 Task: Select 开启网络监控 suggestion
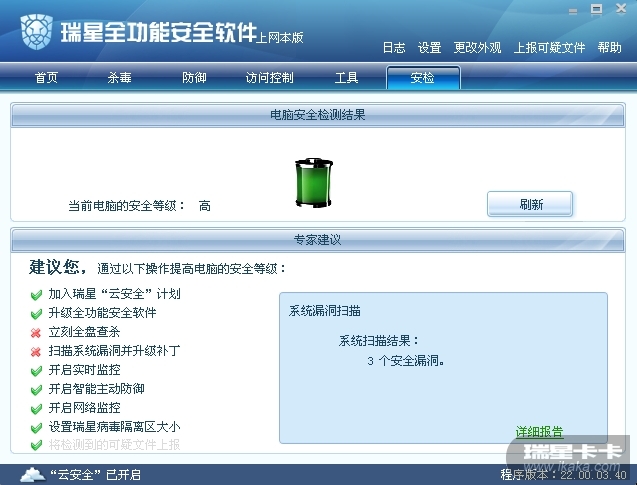click(84, 407)
